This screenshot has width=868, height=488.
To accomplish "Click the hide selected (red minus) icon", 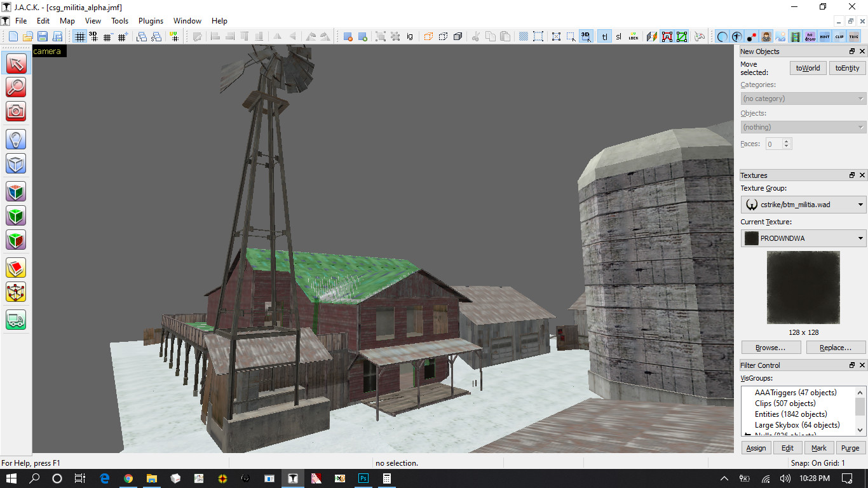I will tap(348, 36).
